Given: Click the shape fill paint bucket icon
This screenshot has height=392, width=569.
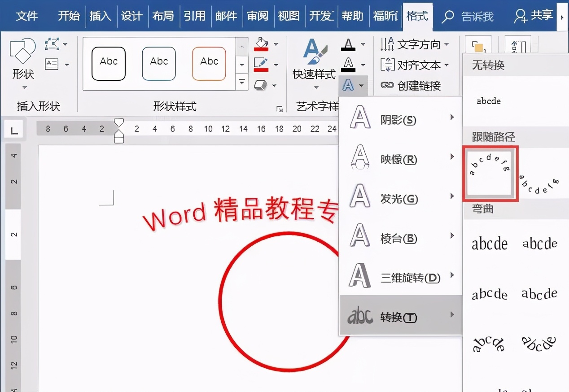Looking at the screenshot, I should click(x=261, y=44).
